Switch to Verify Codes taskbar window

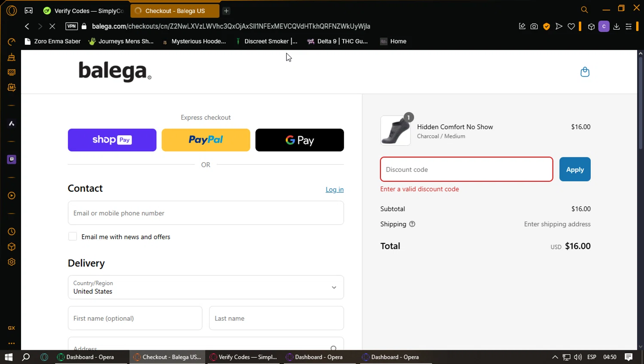244,357
